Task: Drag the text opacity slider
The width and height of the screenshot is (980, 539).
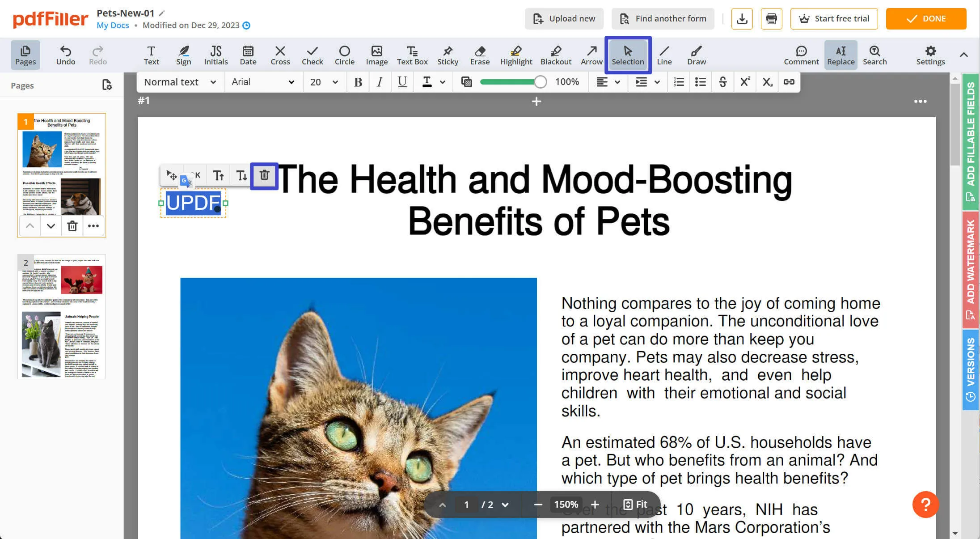Action: click(542, 82)
